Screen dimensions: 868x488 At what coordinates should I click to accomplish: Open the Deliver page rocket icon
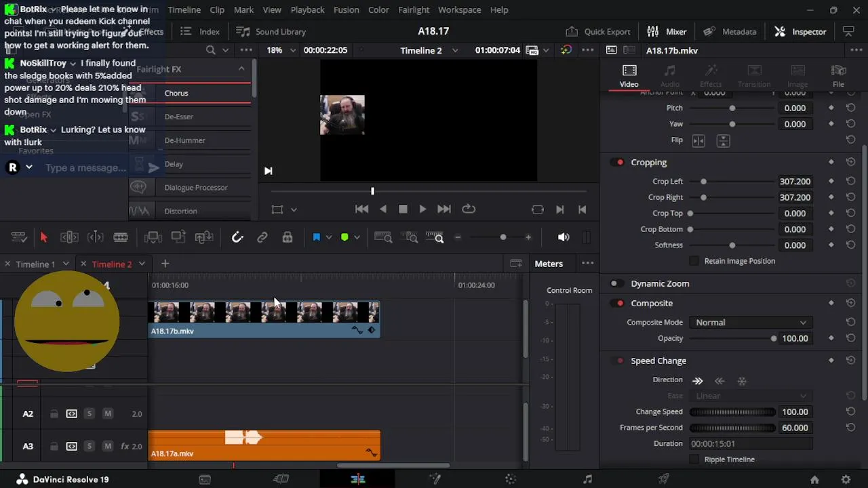click(x=664, y=479)
